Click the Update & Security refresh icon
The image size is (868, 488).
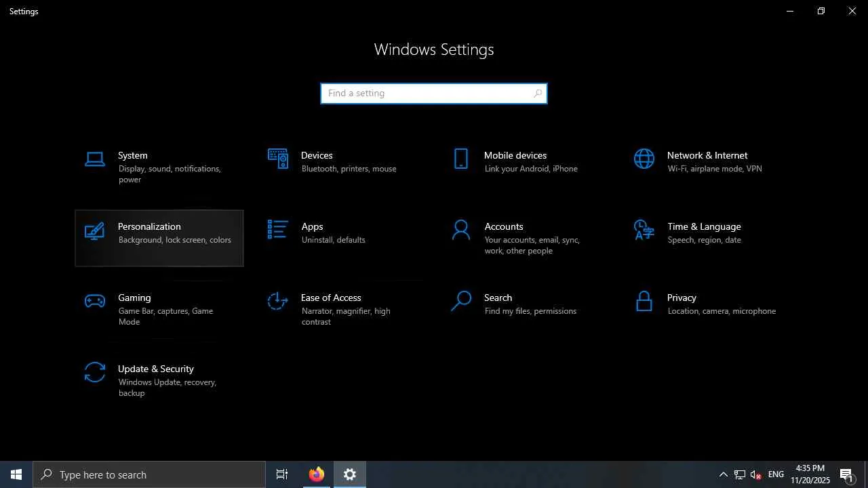click(x=95, y=372)
